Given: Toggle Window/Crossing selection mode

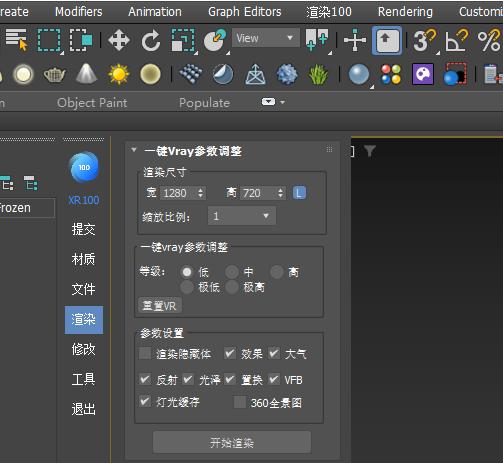Looking at the screenshot, I should pos(81,40).
